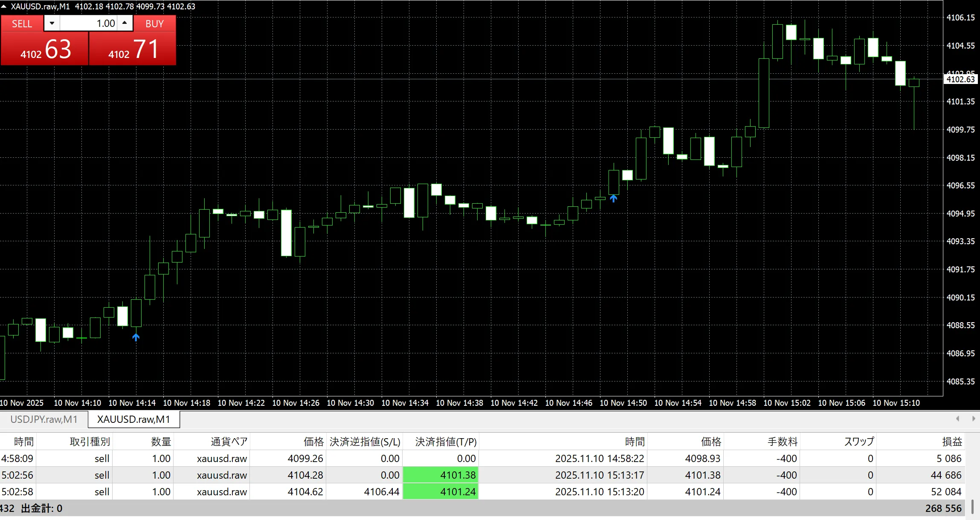Click the 手数料 column header
The width and height of the screenshot is (980, 520).
(782, 442)
